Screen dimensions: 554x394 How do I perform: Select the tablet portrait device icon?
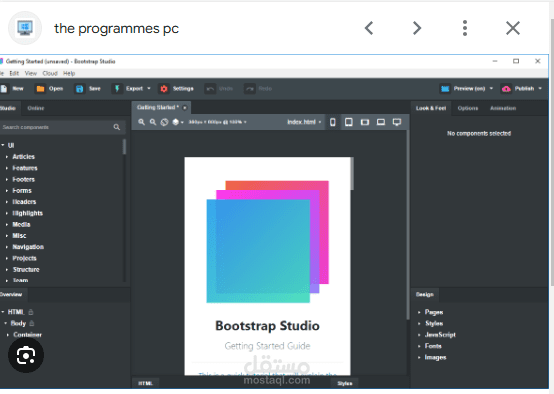click(349, 122)
